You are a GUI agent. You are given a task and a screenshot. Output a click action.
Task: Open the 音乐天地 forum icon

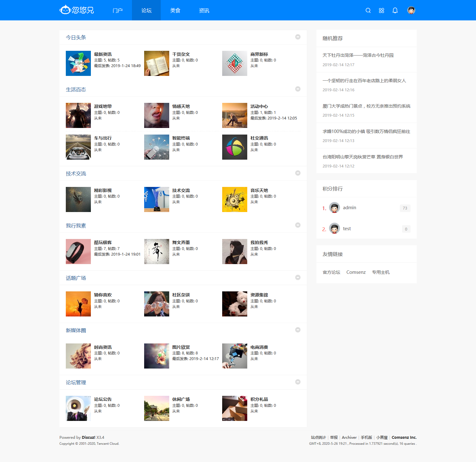pyautogui.click(x=235, y=199)
